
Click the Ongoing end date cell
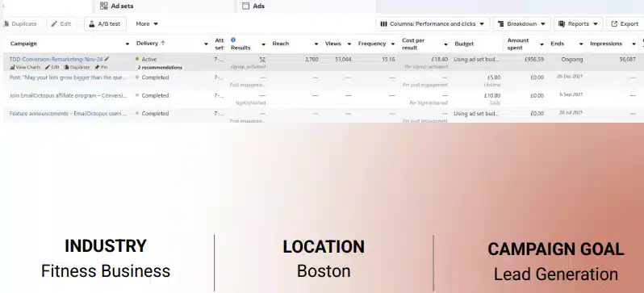point(572,59)
